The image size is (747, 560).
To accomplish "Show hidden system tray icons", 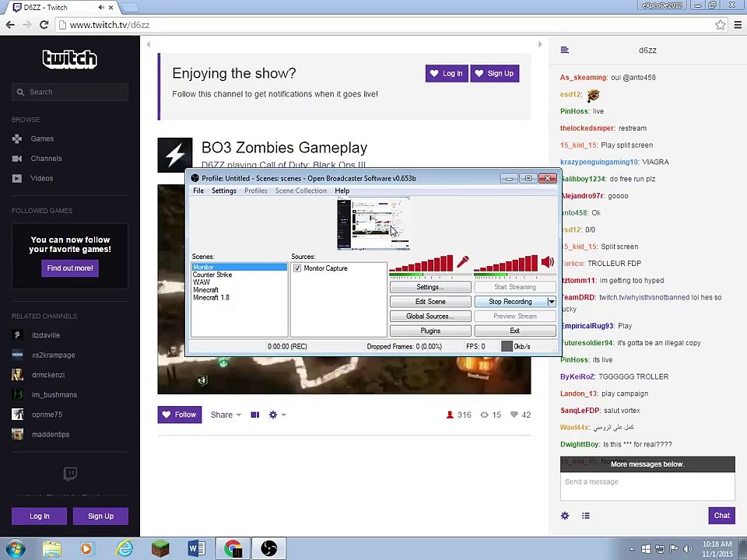I will [x=632, y=549].
